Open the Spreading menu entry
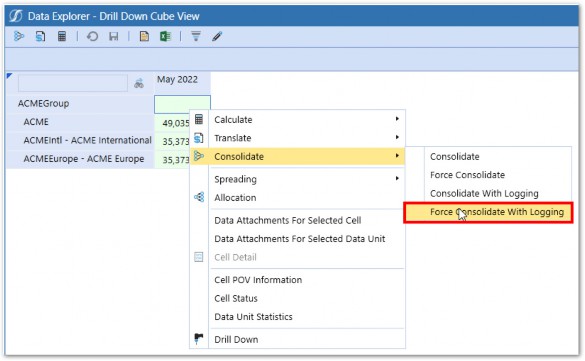This screenshot has height=361, width=585. tap(297, 179)
